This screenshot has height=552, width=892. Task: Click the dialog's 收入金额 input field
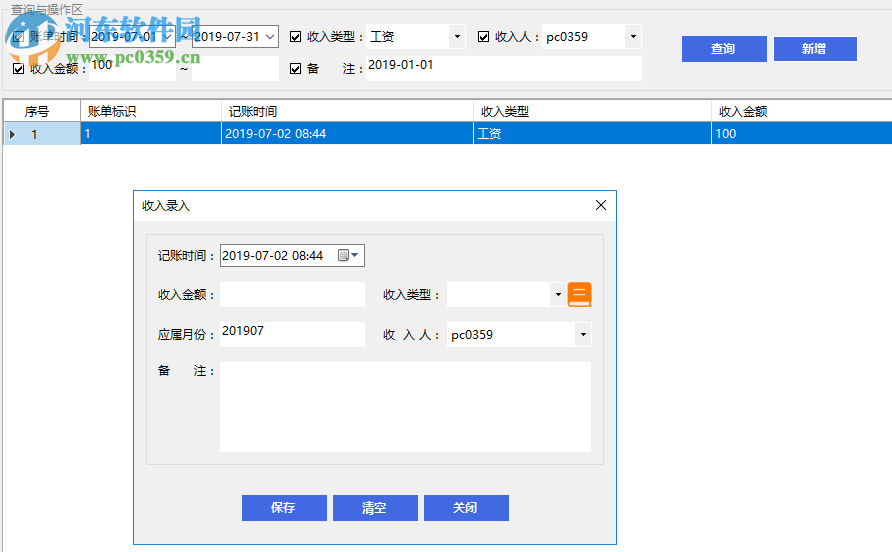pyautogui.click(x=292, y=295)
